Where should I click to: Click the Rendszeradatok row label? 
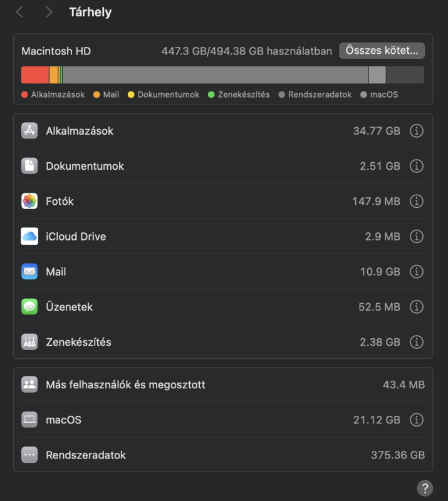(x=86, y=455)
